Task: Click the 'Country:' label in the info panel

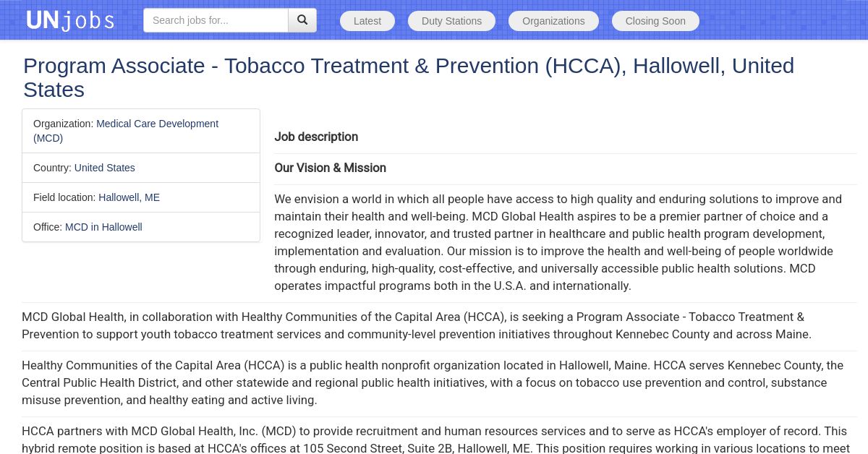Action: coord(52,168)
